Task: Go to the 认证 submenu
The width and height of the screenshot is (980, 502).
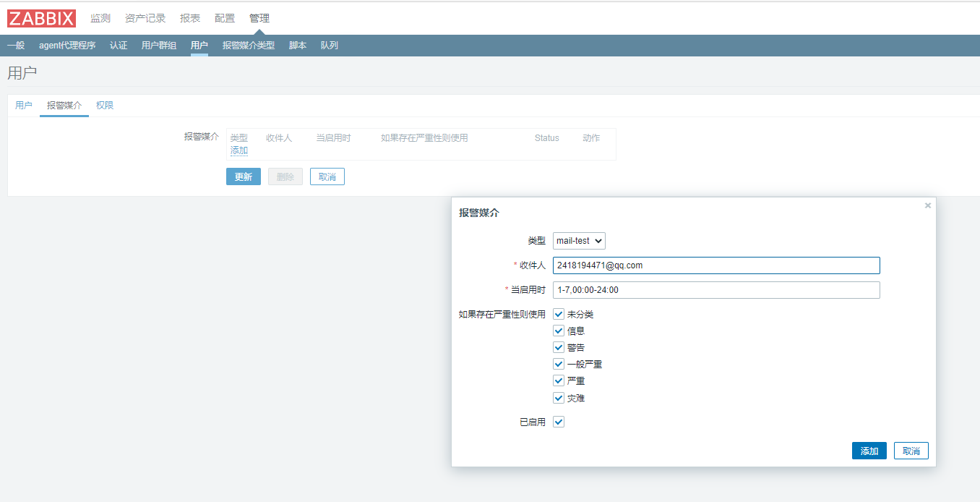Action: coord(119,46)
